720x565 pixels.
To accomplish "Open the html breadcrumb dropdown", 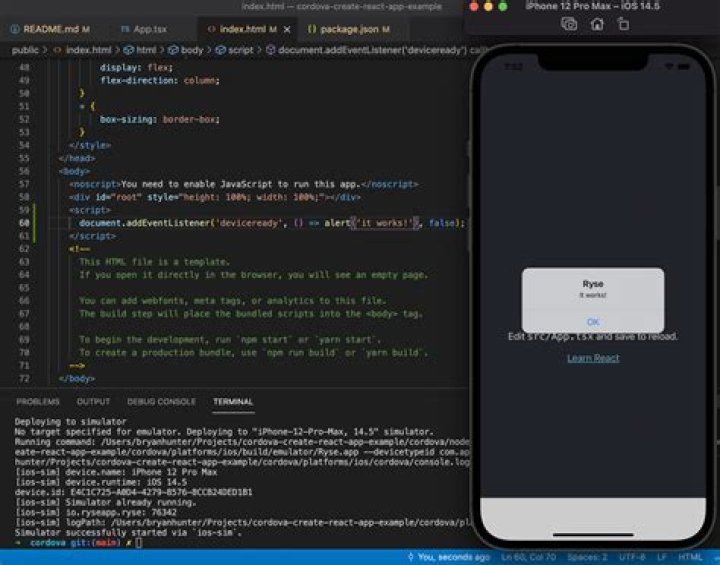I will pyautogui.click(x=140, y=50).
